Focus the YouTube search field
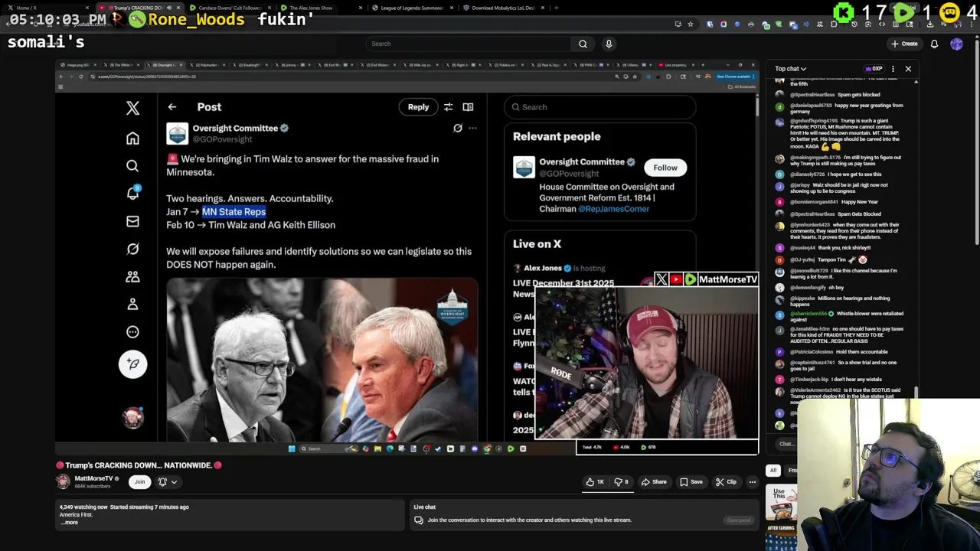Viewport: 980px width, 551px height. point(469,44)
